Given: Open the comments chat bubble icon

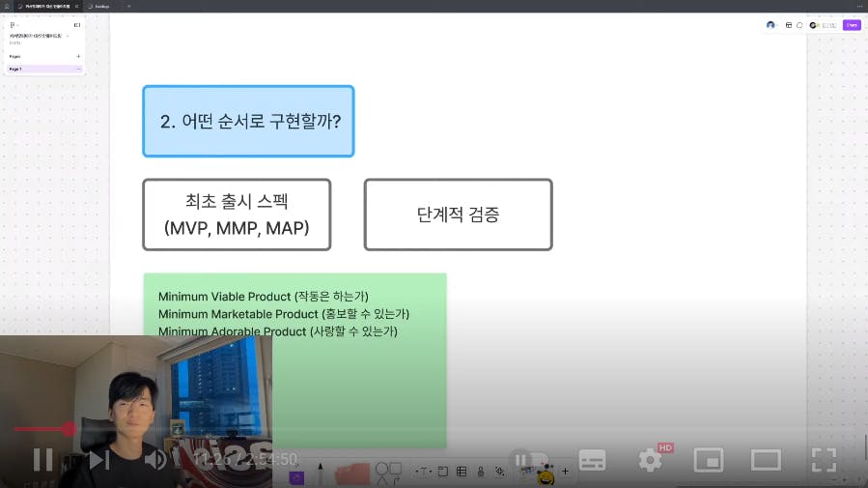Looking at the screenshot, I should [x=799, y=25].
